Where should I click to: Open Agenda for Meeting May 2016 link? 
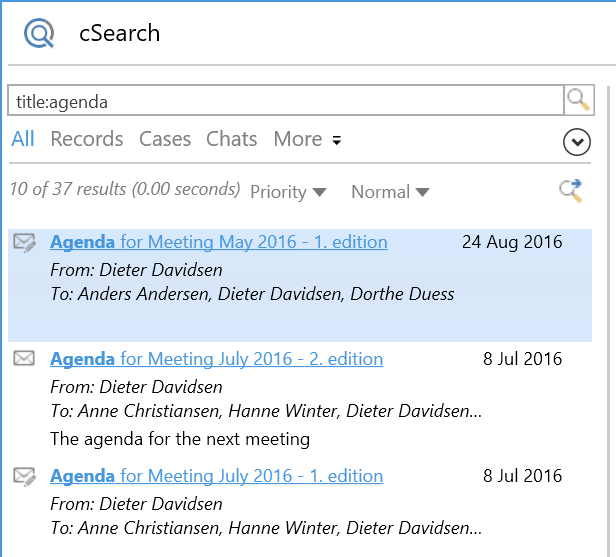pyautogui.click(x=218, y=242)
